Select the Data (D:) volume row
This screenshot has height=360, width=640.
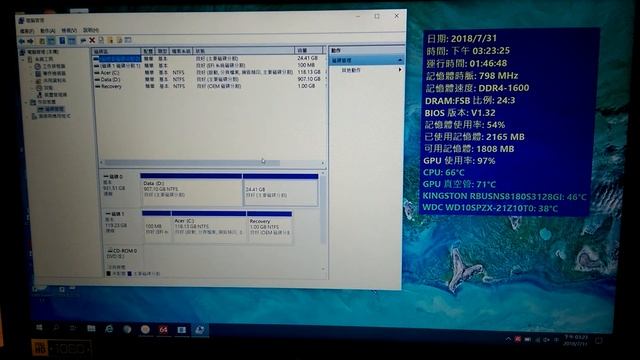pyautogui.click(x=209, y=79)
